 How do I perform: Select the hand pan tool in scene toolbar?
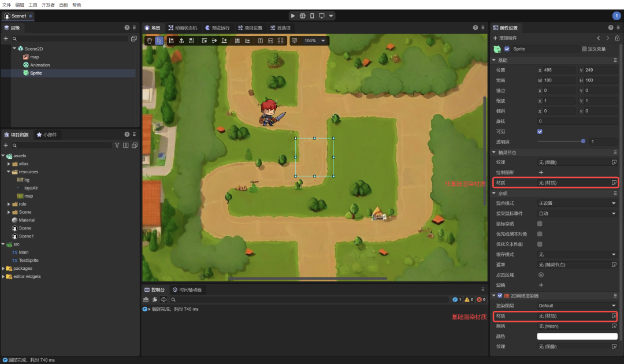(x=149, y=40)
